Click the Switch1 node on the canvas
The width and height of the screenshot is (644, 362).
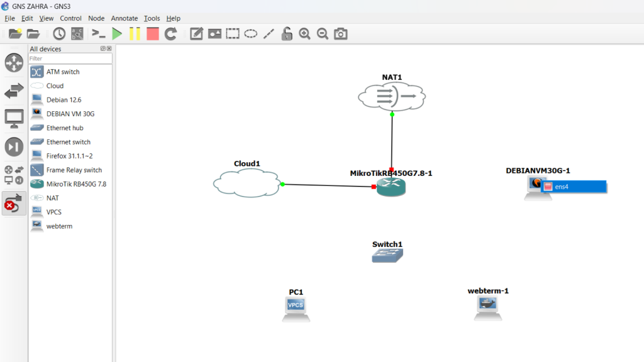point(387,255)
